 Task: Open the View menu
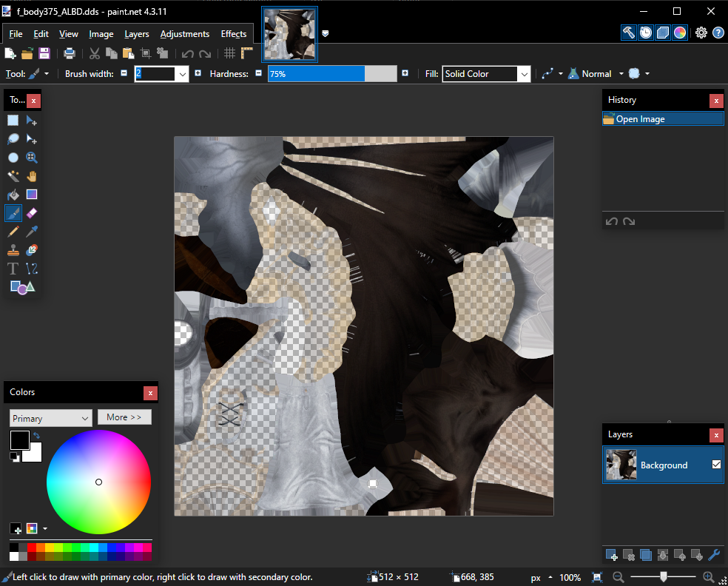[69, 34]
